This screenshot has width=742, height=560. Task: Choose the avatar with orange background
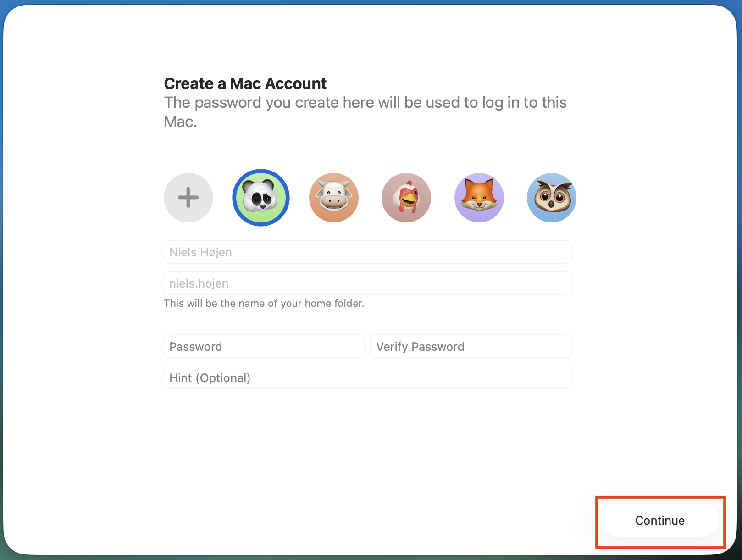(x=333, y=198)
